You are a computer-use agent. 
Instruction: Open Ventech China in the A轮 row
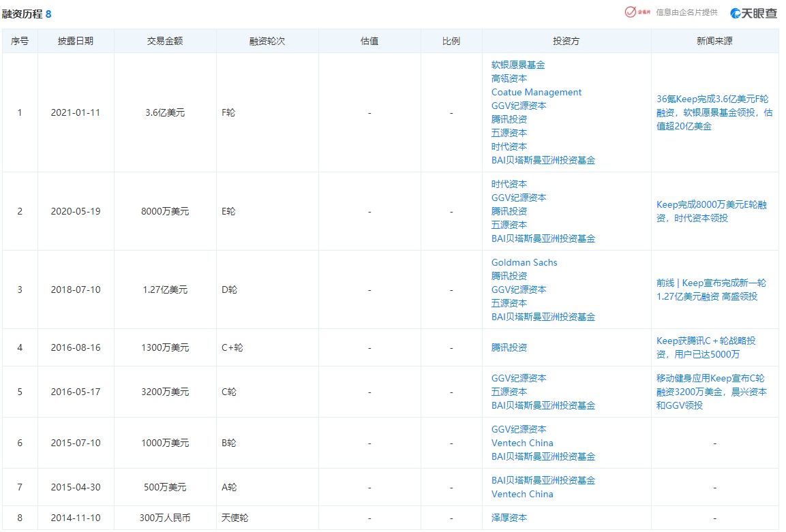click(522, 494)
